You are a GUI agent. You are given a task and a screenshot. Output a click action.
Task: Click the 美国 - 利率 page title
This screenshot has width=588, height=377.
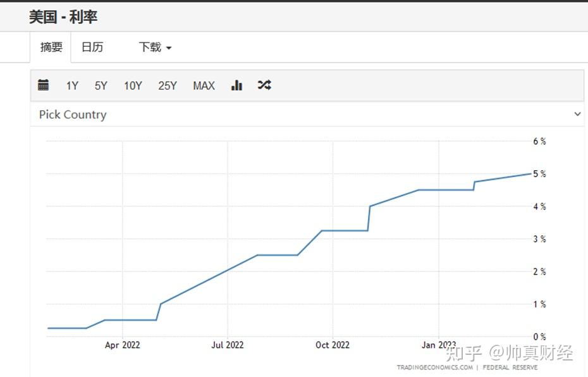click(x=63, y=17)
